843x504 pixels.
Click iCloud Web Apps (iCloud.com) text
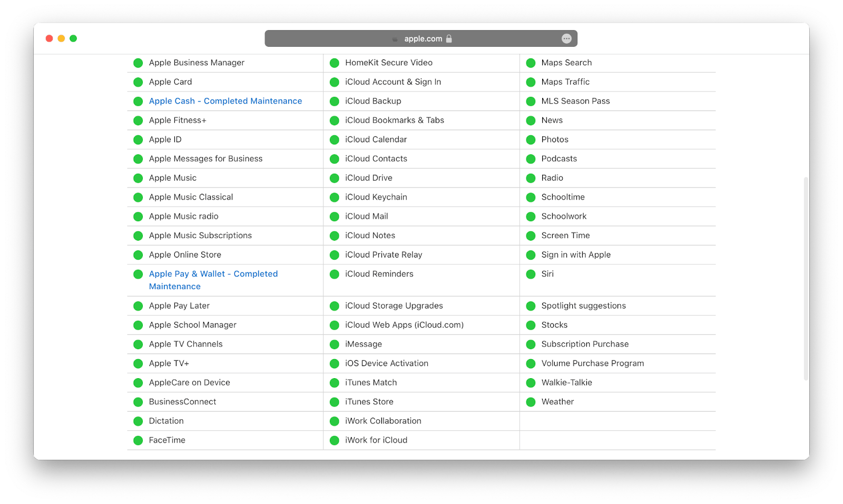coord(404,325)
